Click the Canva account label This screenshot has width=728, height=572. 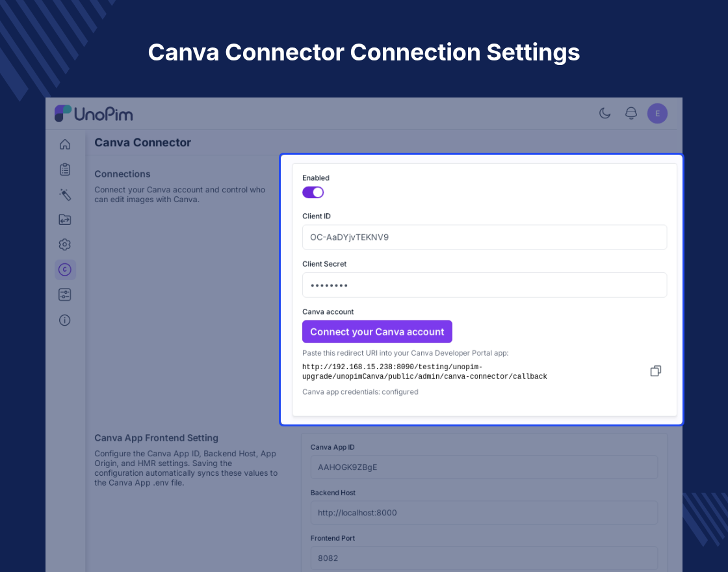[328, 311]
